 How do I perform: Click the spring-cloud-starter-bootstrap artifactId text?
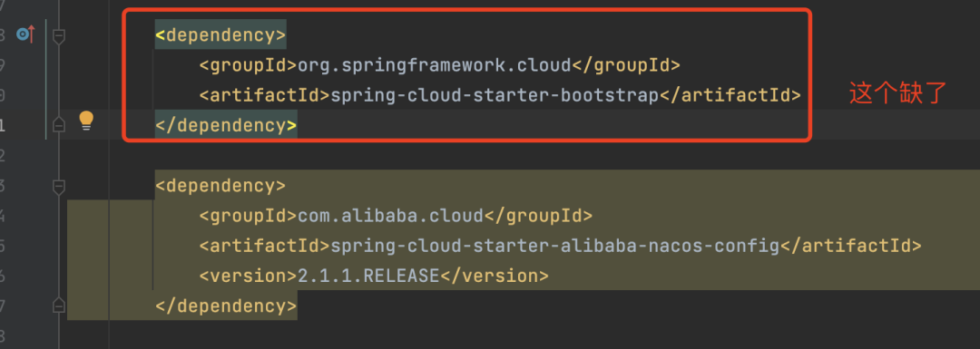click(x=495, y=95)
